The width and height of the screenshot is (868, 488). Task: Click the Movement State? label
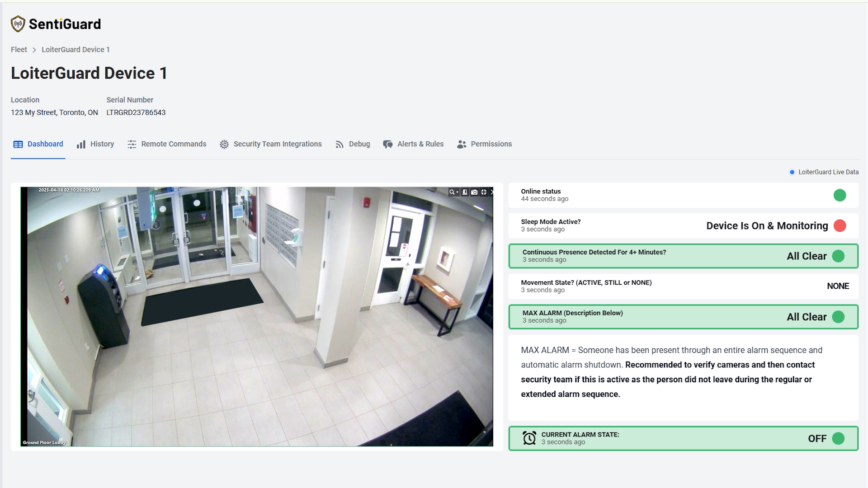click(586, 282)
